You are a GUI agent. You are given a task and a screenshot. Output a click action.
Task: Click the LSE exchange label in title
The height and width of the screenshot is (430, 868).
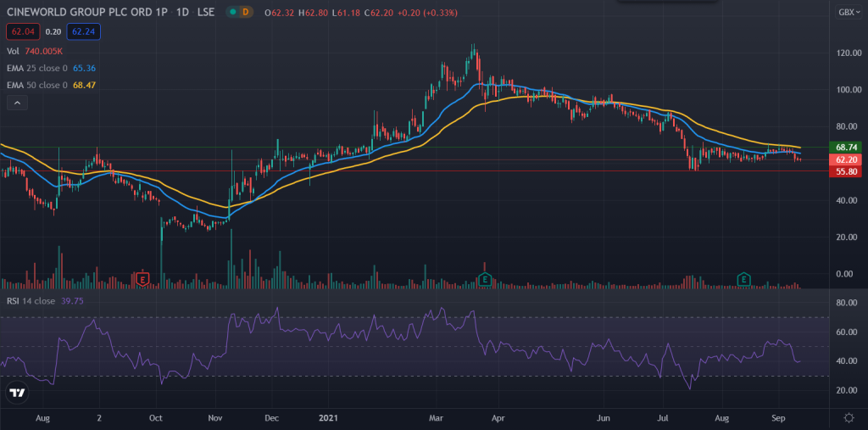tap(207, 12)
